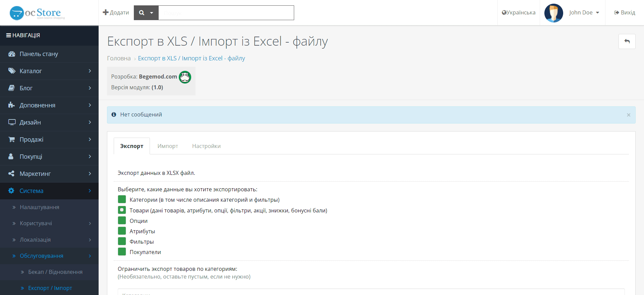Screen dimensions: 644x295
Task: Click the John Doe avatar picture
Action: 553,13
